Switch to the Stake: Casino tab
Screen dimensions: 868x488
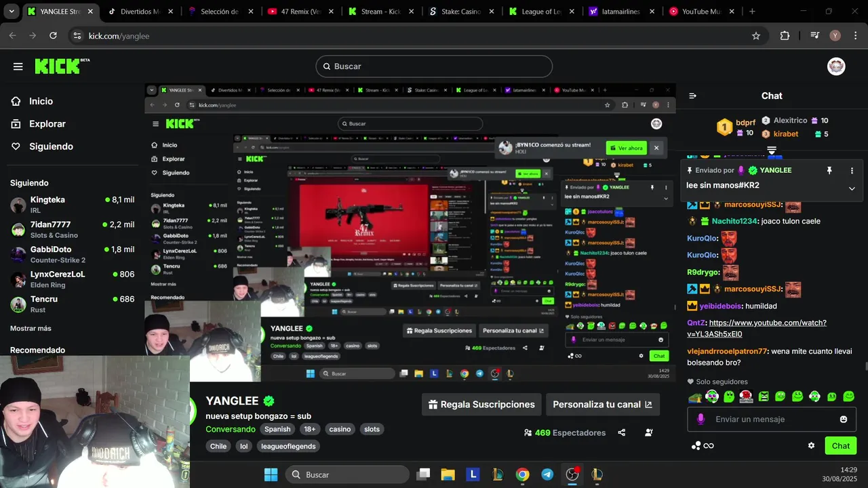(x=462, y=12)
